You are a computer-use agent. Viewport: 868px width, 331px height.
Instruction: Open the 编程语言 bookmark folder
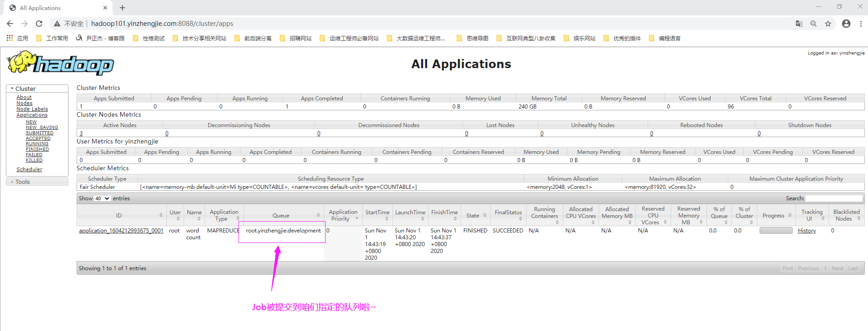665,38
